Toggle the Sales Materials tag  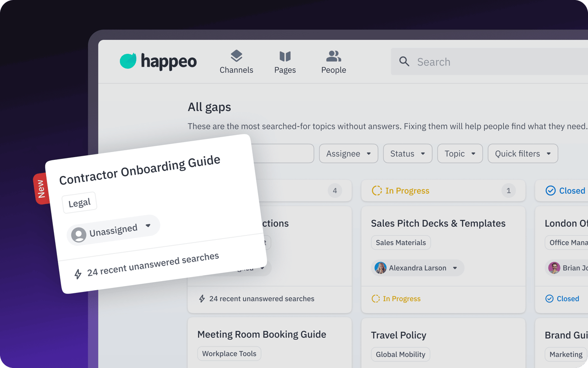(401, 243)
